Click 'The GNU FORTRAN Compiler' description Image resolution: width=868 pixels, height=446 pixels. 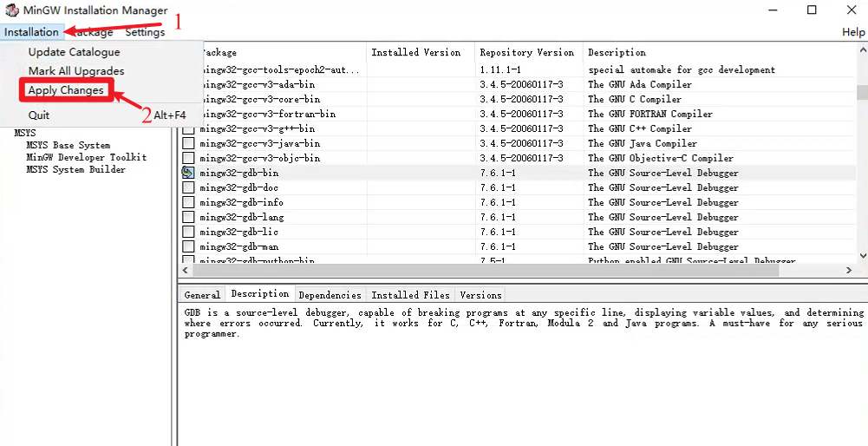tap(650, 114)
